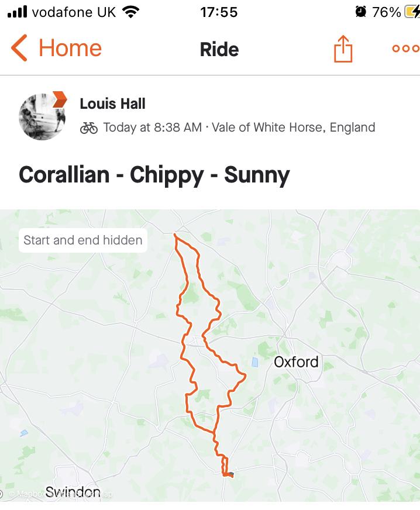This screenshot has width=420, height=510.
Task: Tap the Wi-Fi status icon
Action: [131, 12]
